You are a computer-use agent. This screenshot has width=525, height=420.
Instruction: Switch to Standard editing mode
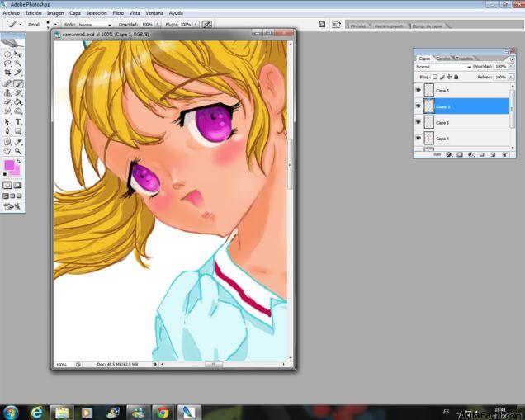point(7,185)
